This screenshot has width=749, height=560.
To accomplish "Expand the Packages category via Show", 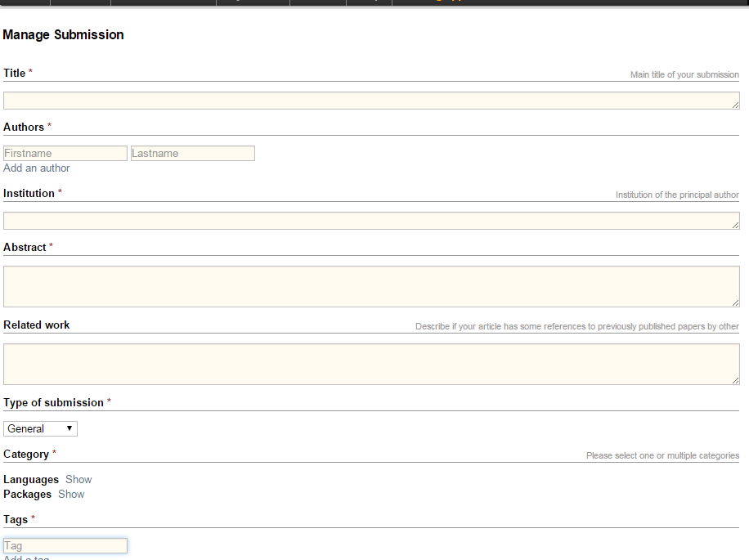I will click(71, 495).
